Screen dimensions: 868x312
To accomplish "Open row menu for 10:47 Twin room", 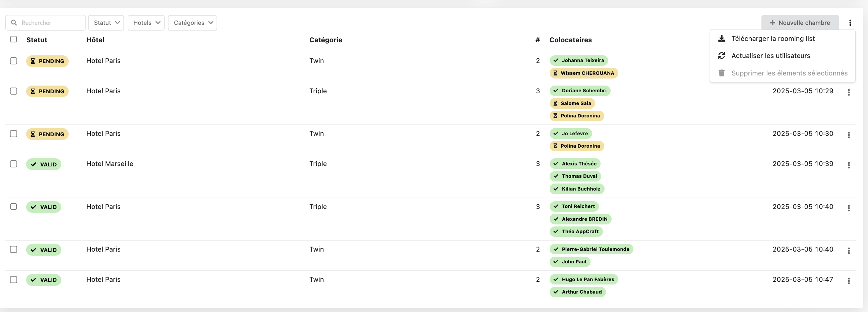I will (x=849, y=280).
